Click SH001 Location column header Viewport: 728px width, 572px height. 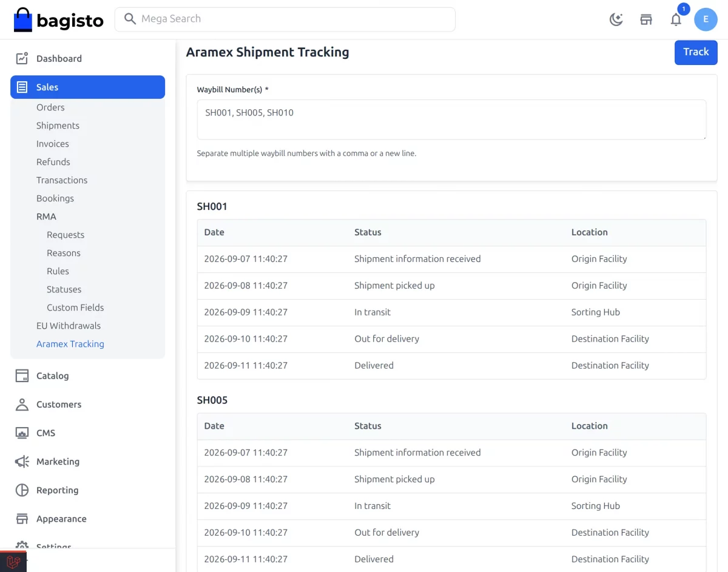click(x=589, y=232)
